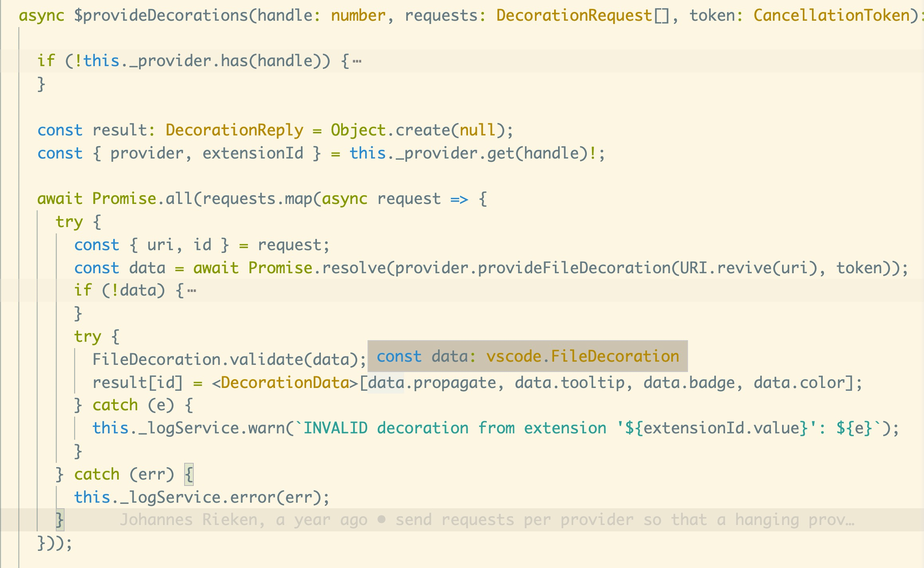Viewport: 924px width, 568px height.
Task: Place cursor on $provideDecorations method name
Action: (161, 16)
